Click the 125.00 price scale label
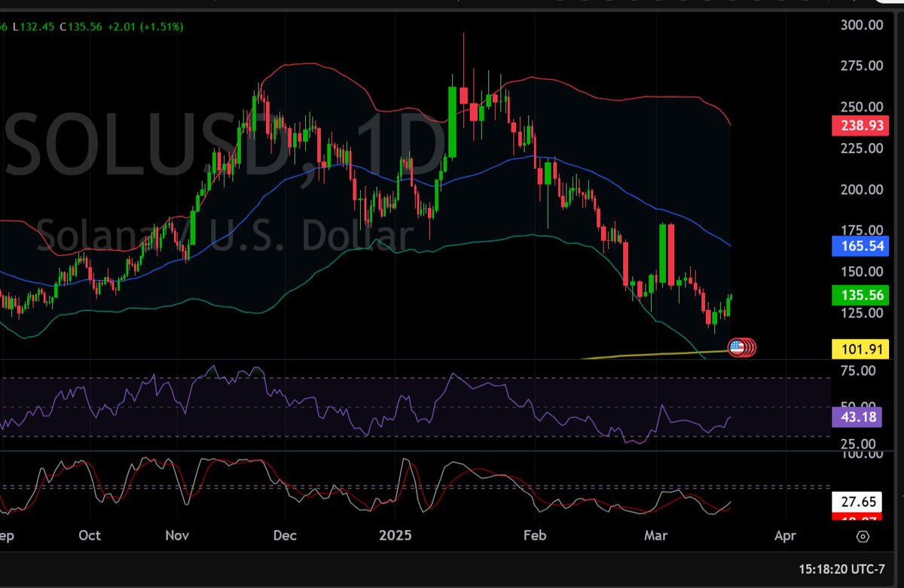The width and height of the screenshot is (904, 588). click(862, 313)
